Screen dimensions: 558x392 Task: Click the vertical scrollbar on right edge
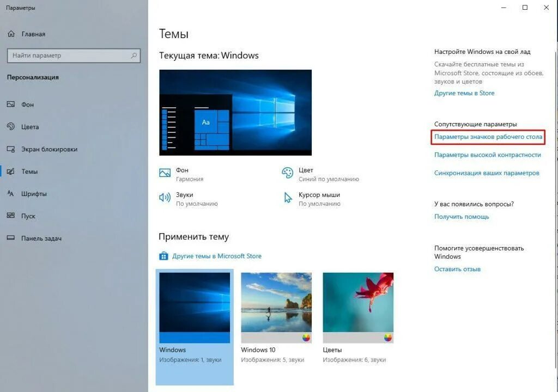(556, 210)
